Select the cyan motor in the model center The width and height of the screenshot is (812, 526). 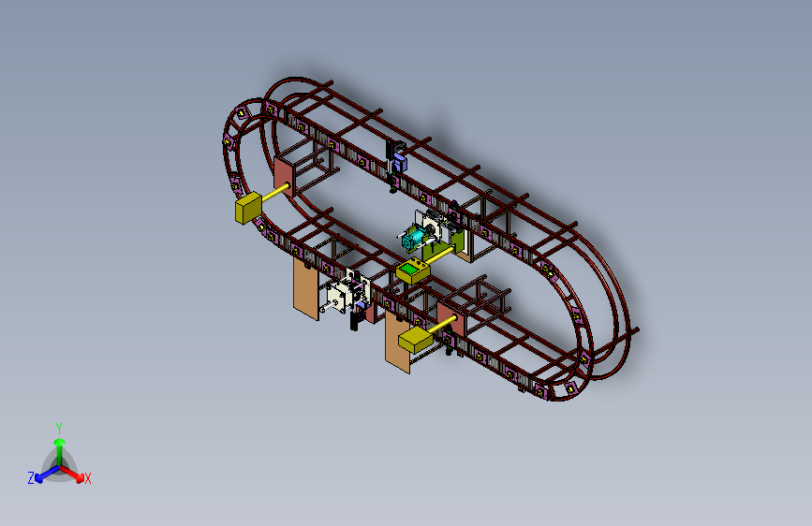(x=412, y=241)
